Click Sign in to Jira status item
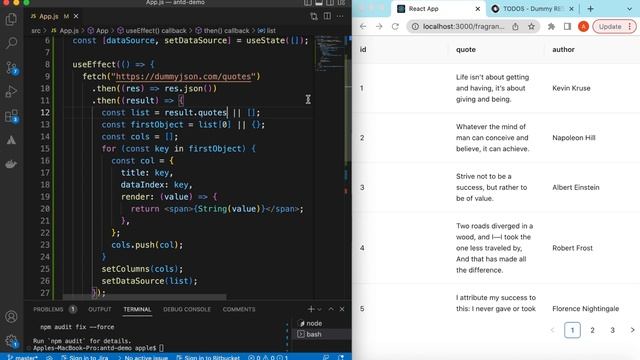Image resolution: width=640 pixels, height=360 pixels. pyautogui.click(x=84, y=357)
